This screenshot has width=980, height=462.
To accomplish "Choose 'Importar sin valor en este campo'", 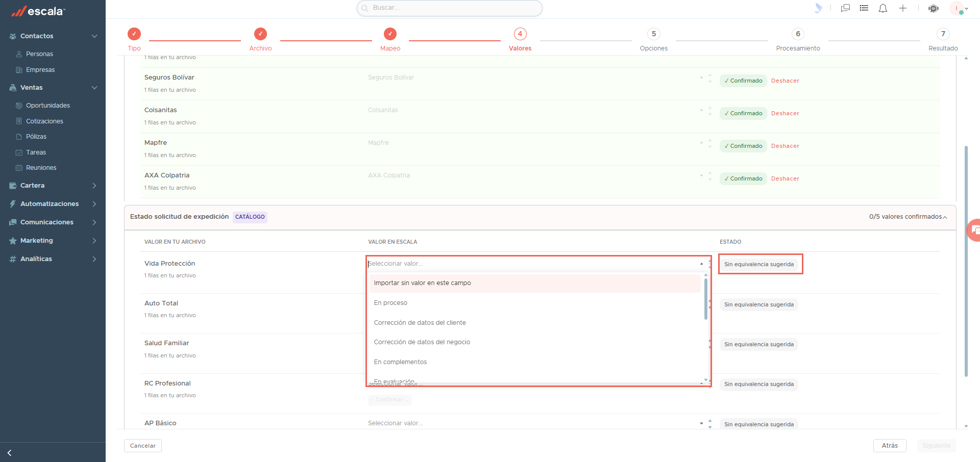I will (x=535, y=283).
